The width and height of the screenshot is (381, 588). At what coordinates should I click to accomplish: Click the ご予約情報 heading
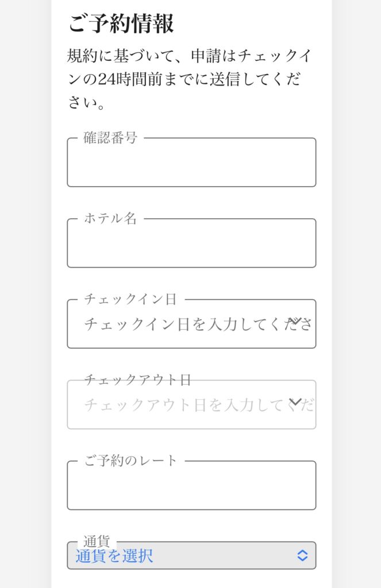[121, 25]
